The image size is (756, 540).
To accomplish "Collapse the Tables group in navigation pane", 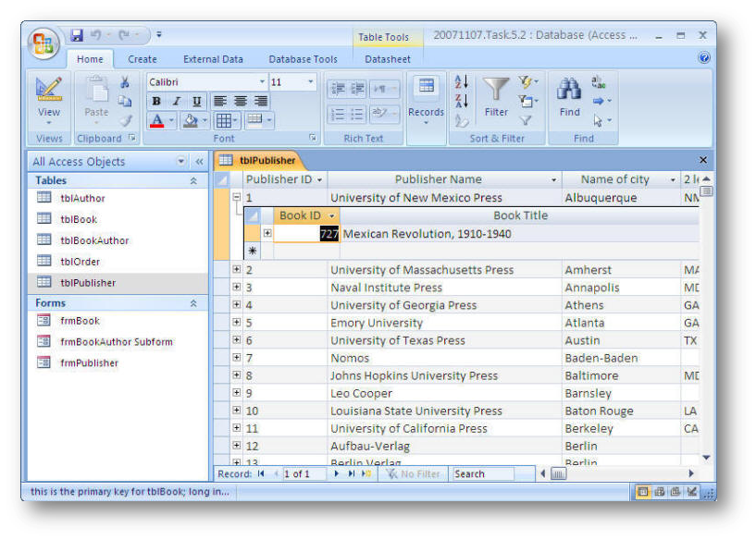I will pos(193,181).
